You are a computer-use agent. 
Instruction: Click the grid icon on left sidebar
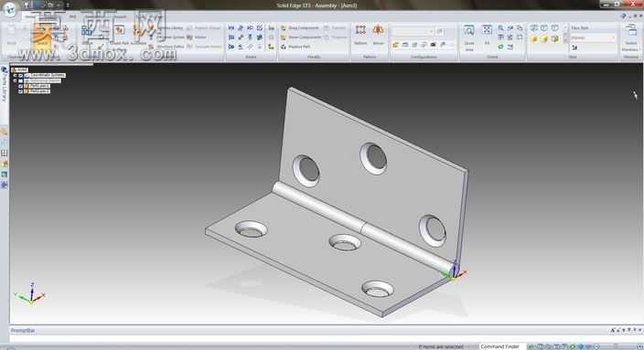tap(4, 153)
